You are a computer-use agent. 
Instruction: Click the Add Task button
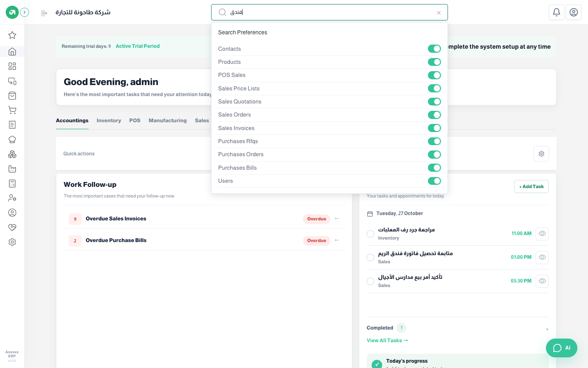531,186
